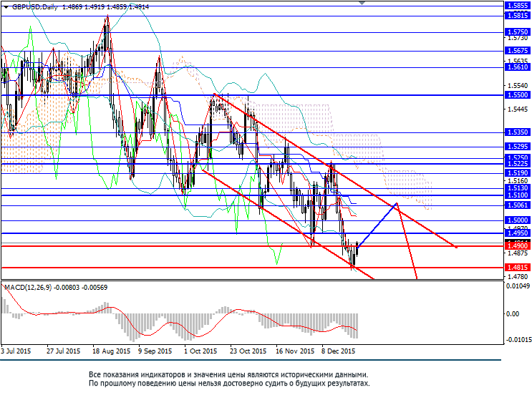Select the 1.5855 price level label
This screenshot has height=395, width=532.
click(x=517, y=6)
